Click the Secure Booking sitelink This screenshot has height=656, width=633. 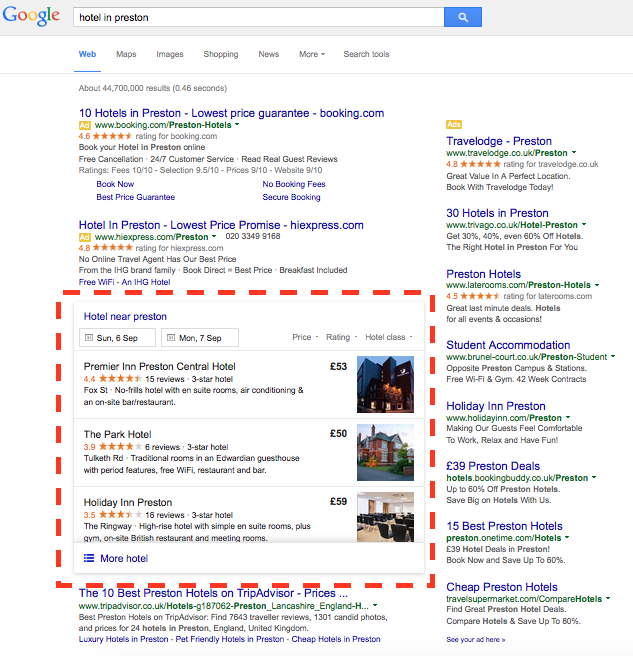click(x=291, y=197)
